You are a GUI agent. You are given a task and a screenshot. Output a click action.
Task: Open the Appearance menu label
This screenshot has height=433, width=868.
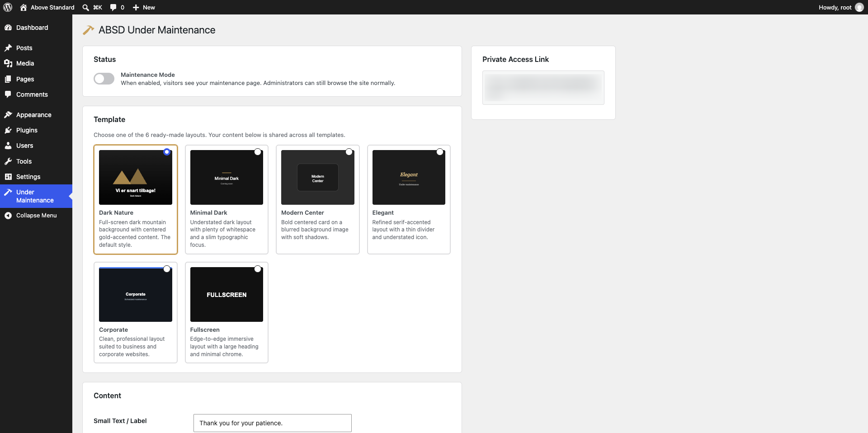pyautogui.click(x=34, y=115)
